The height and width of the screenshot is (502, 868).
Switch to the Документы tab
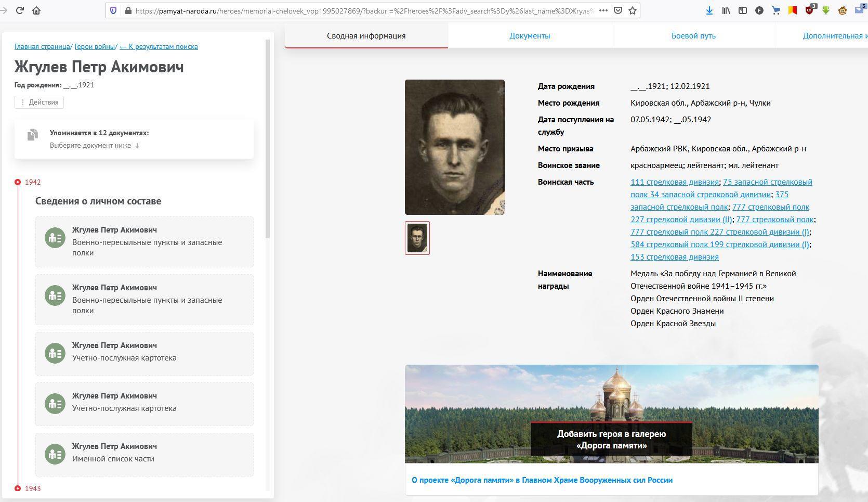[530, 36]
